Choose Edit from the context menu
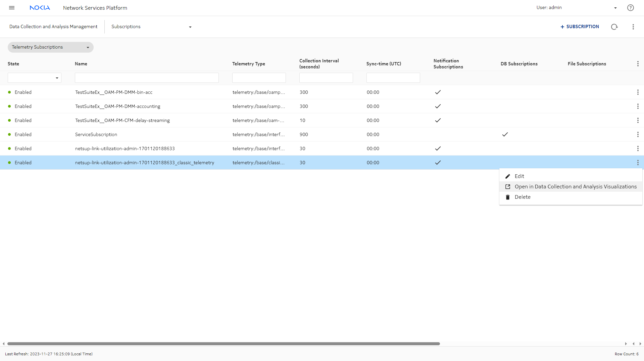This screenshot has height=361, width=644. click(x=519, y=176)
